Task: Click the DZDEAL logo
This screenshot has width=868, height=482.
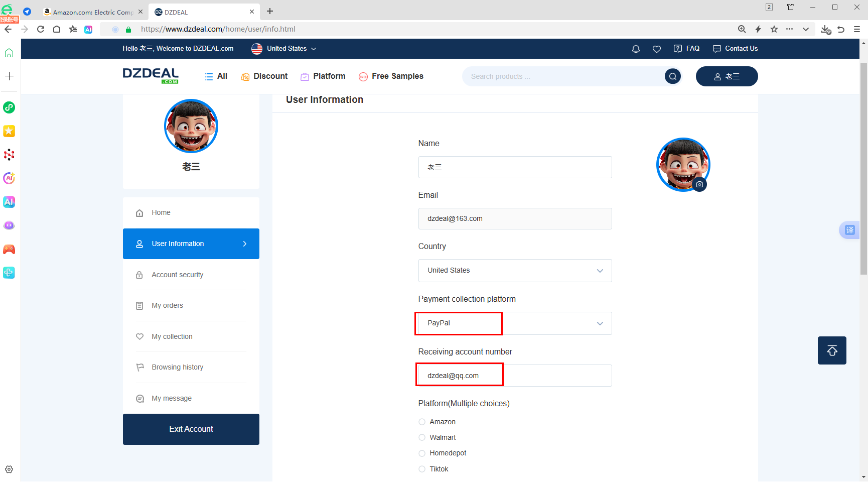Action: click(151, 76)
